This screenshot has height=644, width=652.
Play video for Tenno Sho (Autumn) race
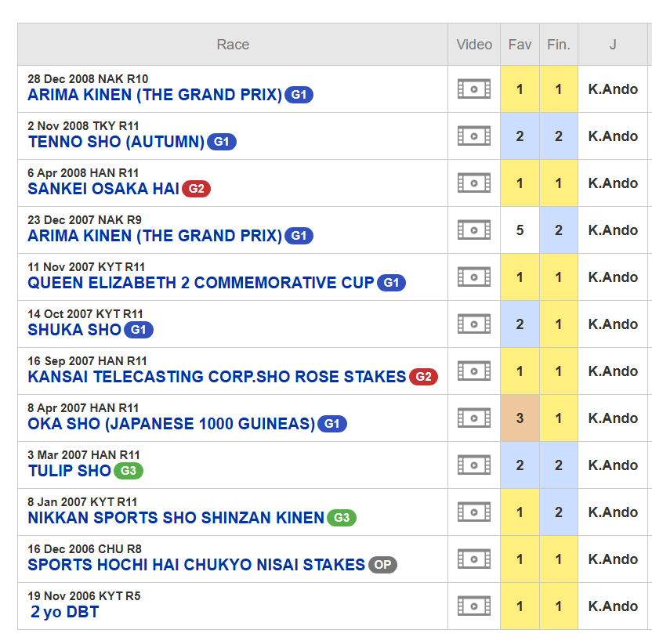coord(473,136)
